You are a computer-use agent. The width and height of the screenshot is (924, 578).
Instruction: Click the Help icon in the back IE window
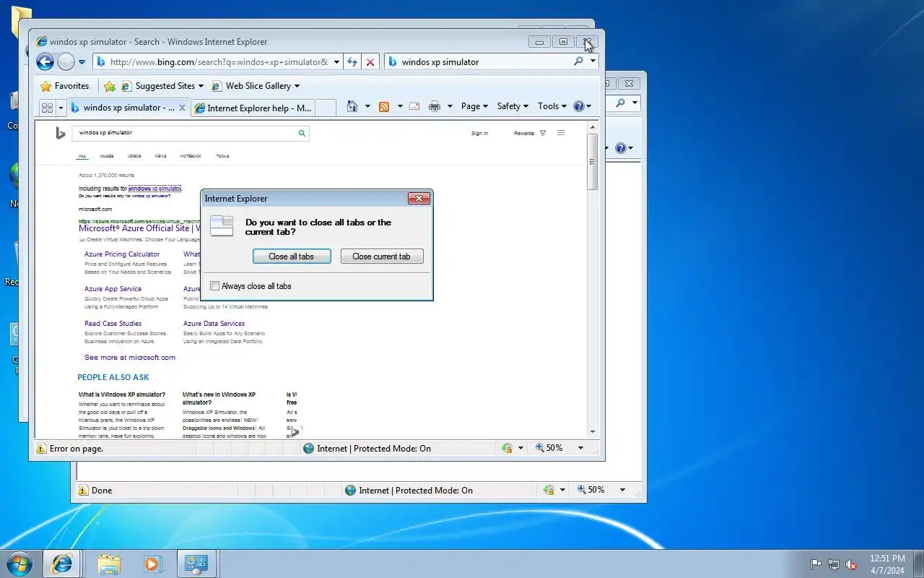coord(621,148)
